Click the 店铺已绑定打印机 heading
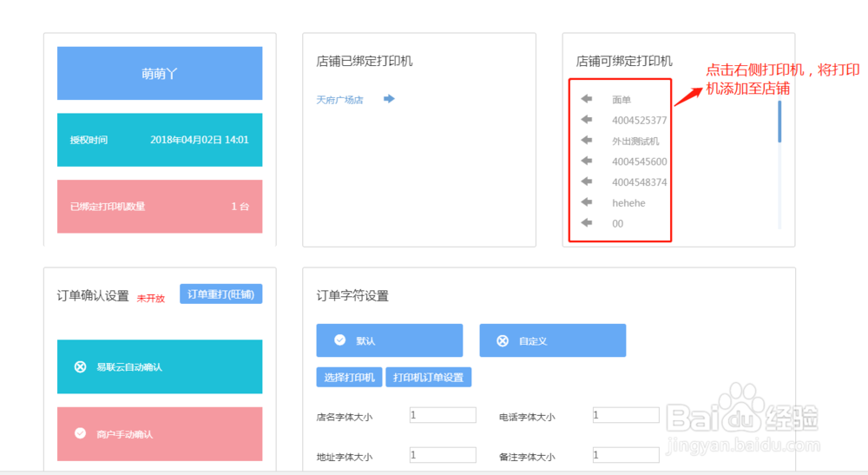Viewport: 868px width, 475px height. (365, 61)
